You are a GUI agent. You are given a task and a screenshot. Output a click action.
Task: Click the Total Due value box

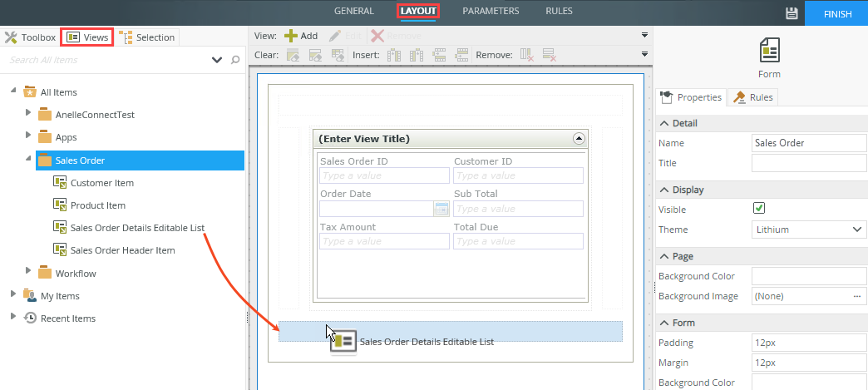pyautogui.click(x=518, y=241)
